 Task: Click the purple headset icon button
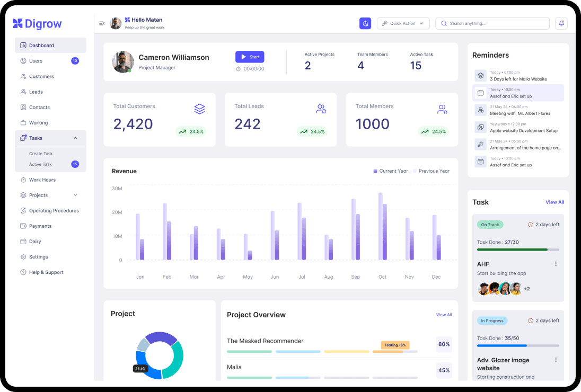click(x=365, y=23)
